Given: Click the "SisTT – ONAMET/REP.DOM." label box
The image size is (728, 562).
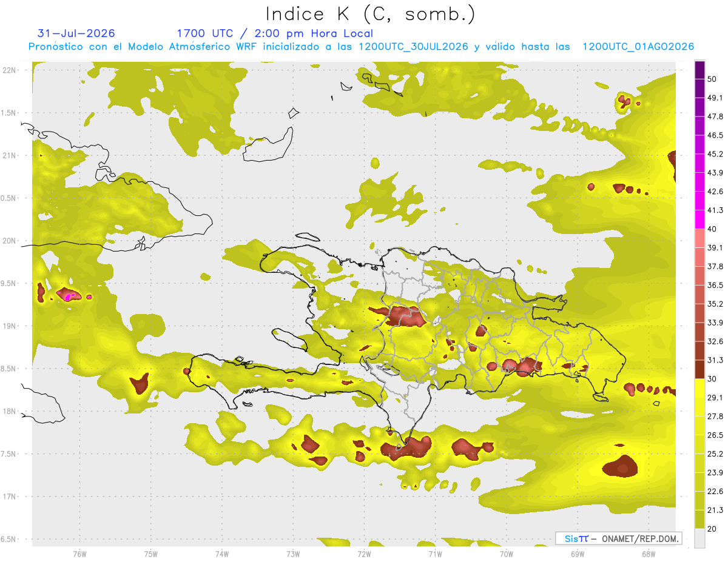Looking at the screenshot, I should [618, 538].
